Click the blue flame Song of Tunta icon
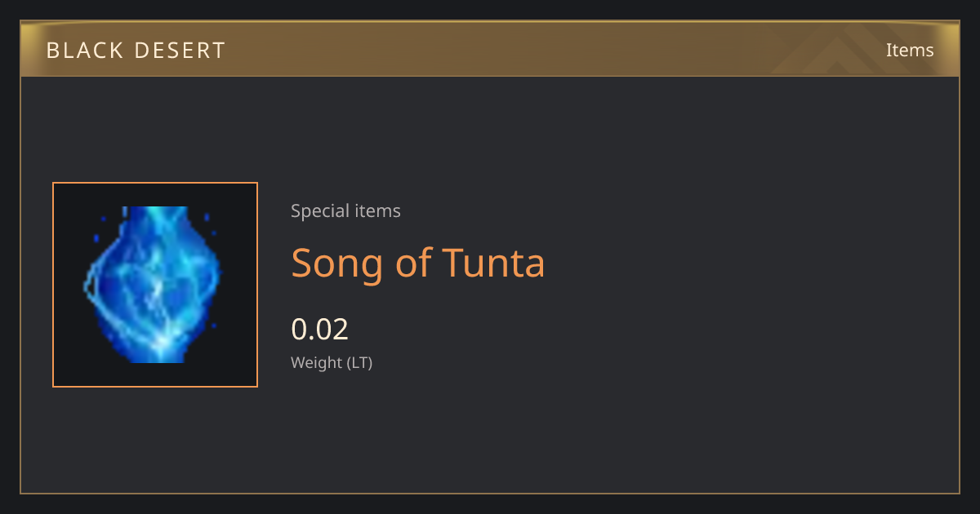Image resolution: width=980 pixels, height=514 pixels. pos(153,285)
